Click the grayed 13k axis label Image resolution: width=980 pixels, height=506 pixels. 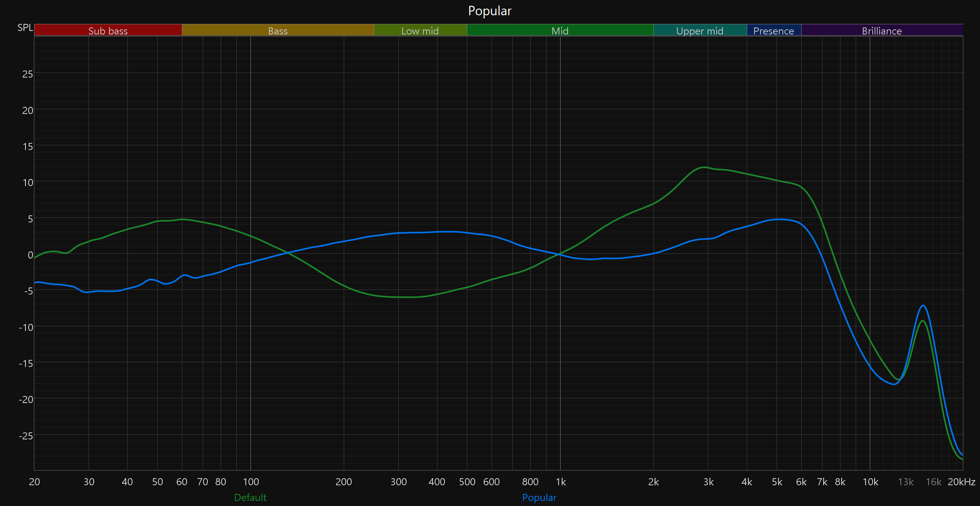(906, 482)
